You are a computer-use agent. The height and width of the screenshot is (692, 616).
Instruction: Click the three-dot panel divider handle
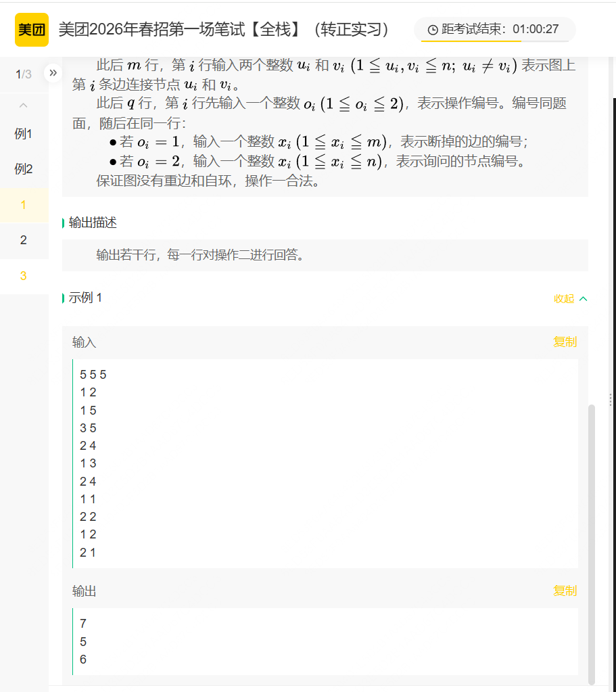pyautogui.click(x=611, y=399)
